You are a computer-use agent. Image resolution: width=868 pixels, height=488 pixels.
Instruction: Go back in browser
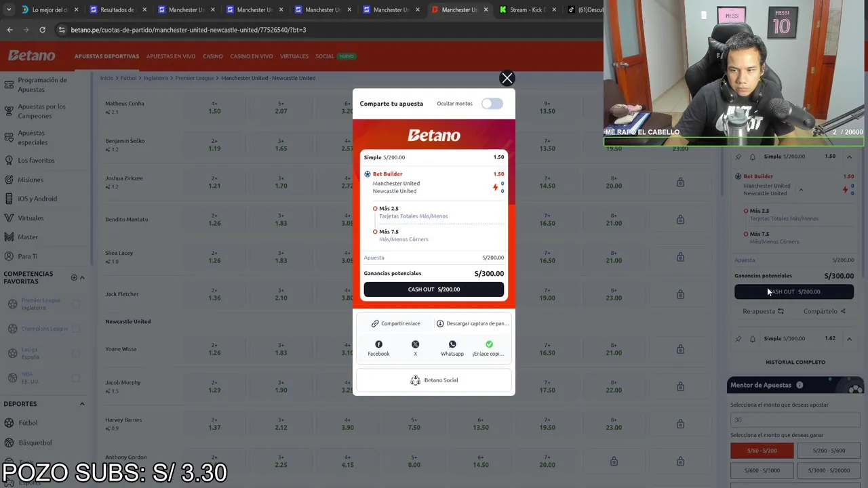tap(9, 30)
